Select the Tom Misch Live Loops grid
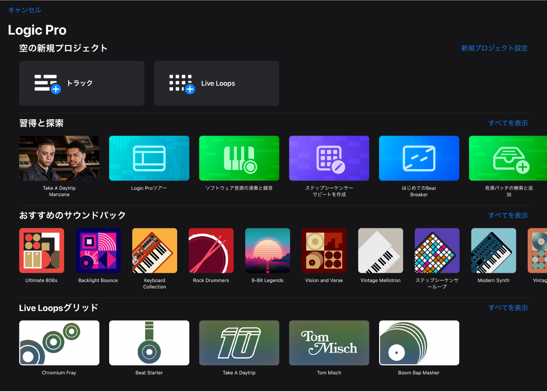Image resolution: width=547 pixels, height=392 pixels. (x=329, y=343)
